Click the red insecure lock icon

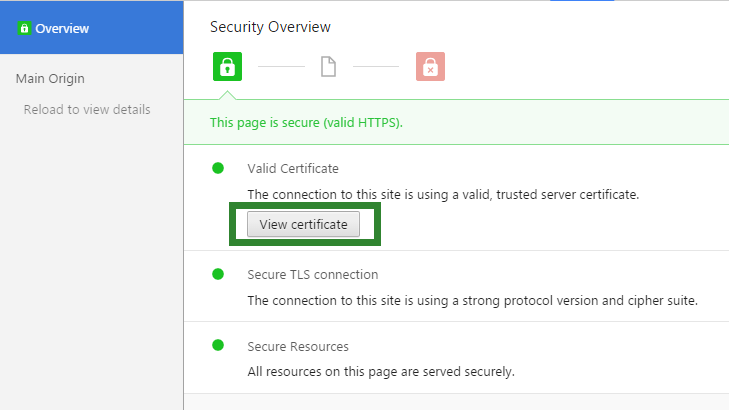coord(430,66)
